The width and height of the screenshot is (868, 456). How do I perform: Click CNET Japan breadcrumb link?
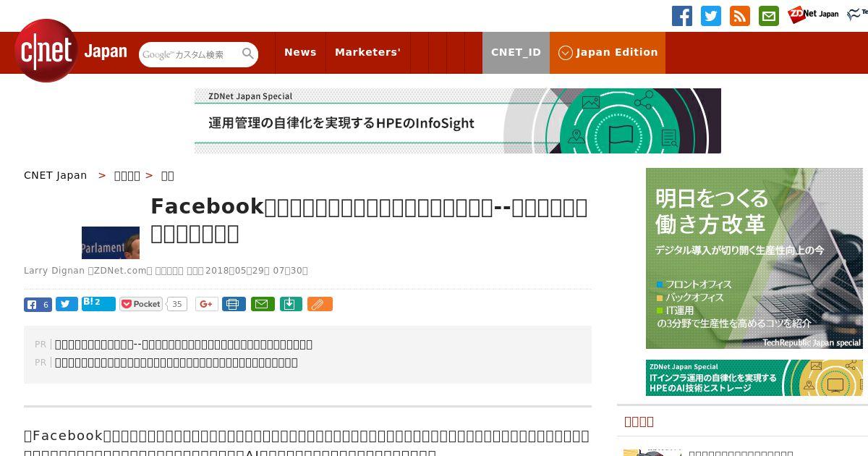pyautogui.click(x=56, y=175)
